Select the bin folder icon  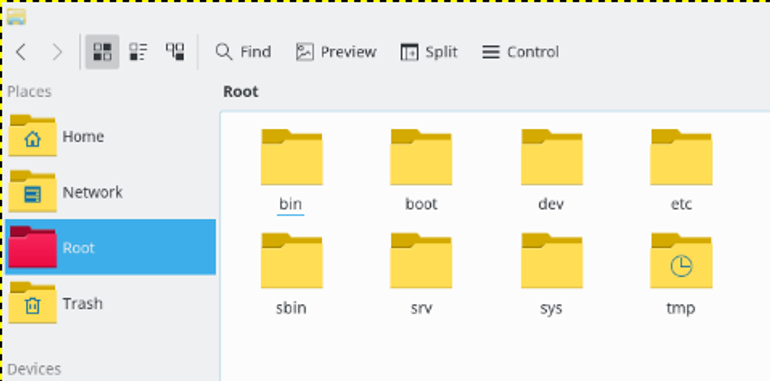pyautogui.click(x=291, y=157)
